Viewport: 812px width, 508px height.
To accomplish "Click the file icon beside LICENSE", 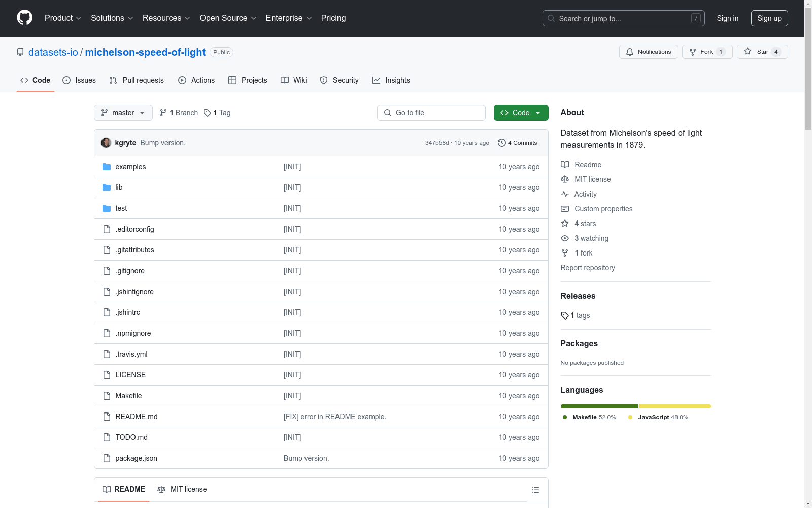I will click(x=107, y=375).
